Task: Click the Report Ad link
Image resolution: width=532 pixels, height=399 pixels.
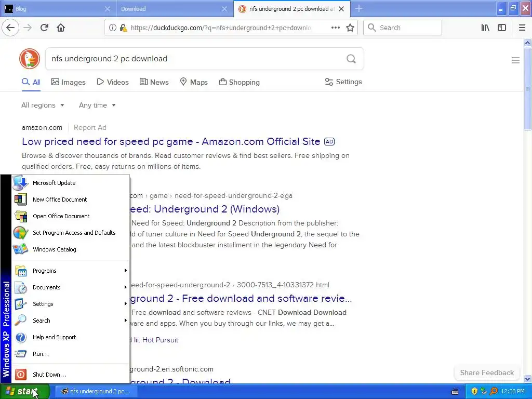Action: [x=90, y=128]
